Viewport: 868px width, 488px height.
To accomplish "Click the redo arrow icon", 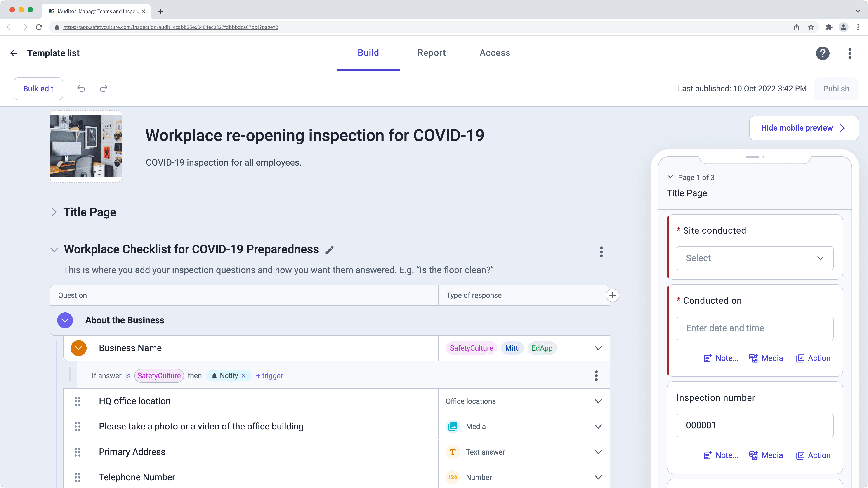I will click(104, 89).
